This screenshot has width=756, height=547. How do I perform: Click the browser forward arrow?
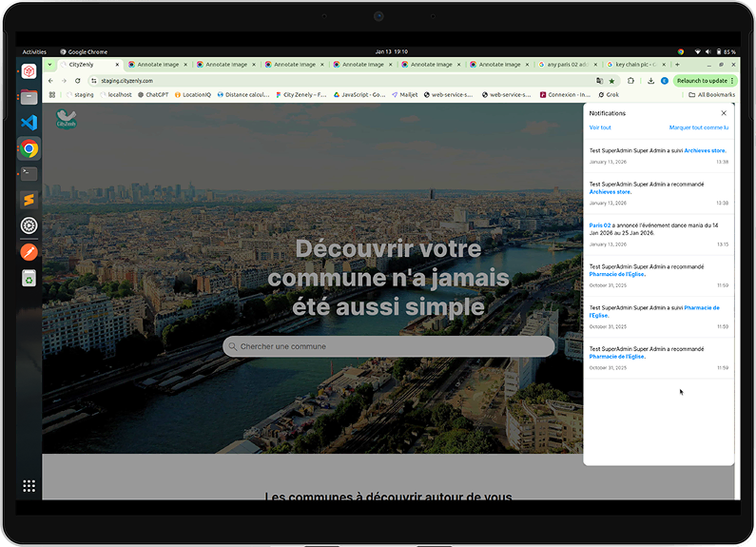(x=64, y=81)
